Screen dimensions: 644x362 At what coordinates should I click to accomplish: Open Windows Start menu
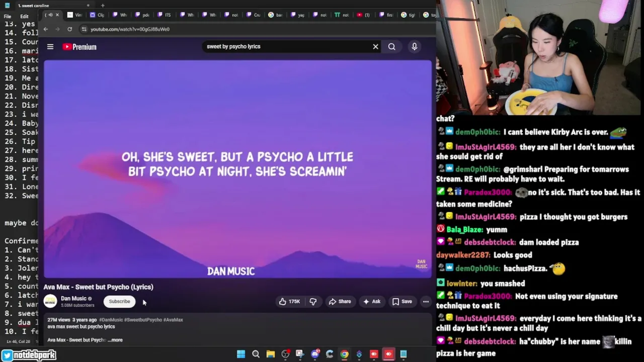(x=241, y=354)
